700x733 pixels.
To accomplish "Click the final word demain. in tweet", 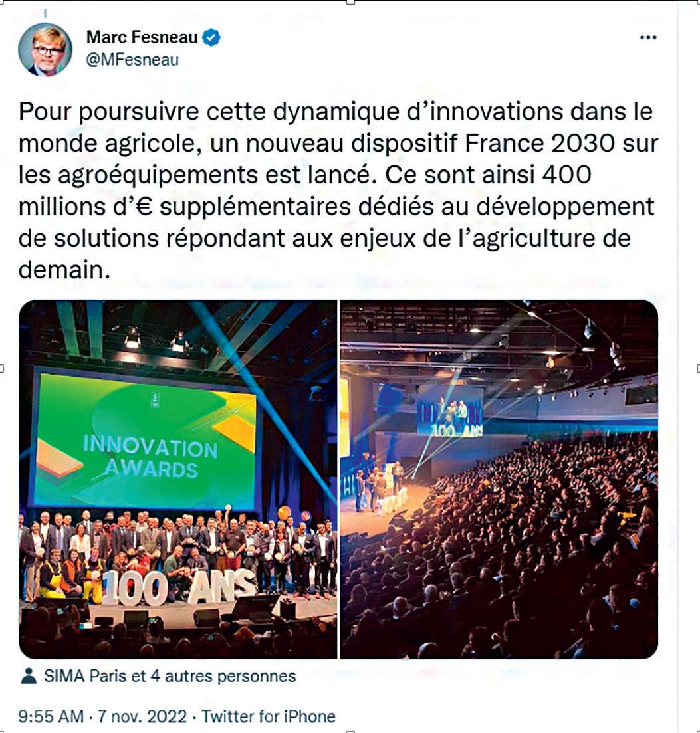I will coord(64,270).
